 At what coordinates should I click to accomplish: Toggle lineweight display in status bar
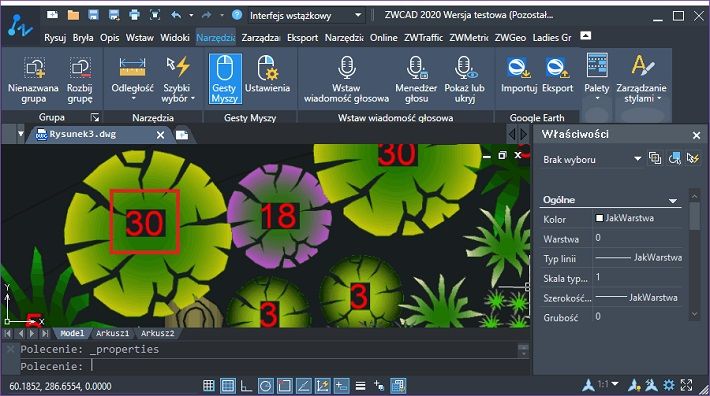(x=360, y=386)
